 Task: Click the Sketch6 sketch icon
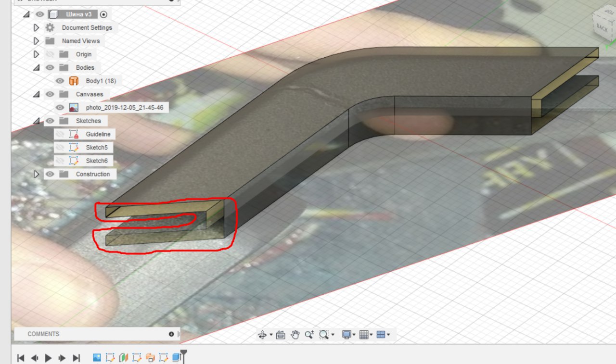click(74, 161)
